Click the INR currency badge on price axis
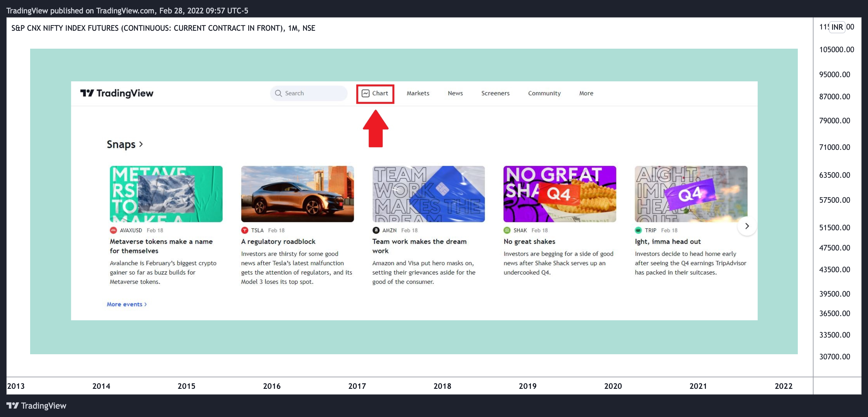This screenshot has width=868, height=417. click(837, 27)
